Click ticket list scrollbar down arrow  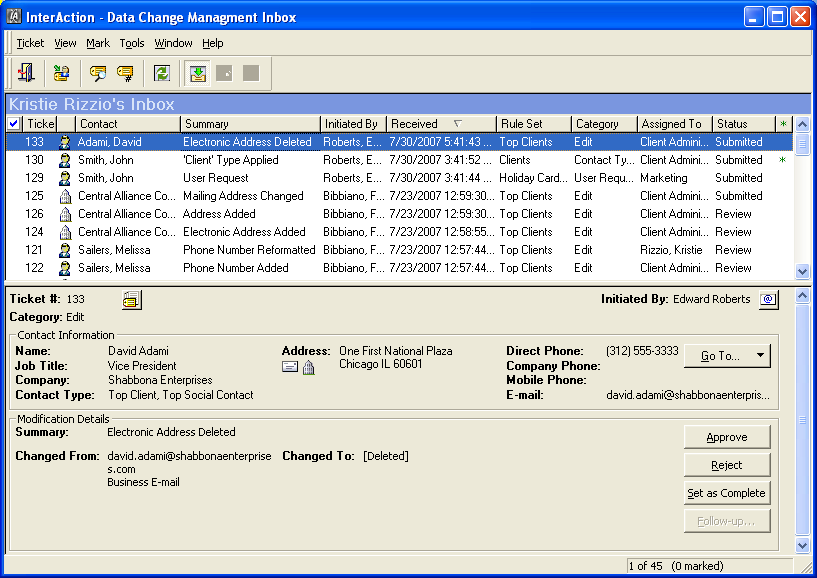(802, 271)
